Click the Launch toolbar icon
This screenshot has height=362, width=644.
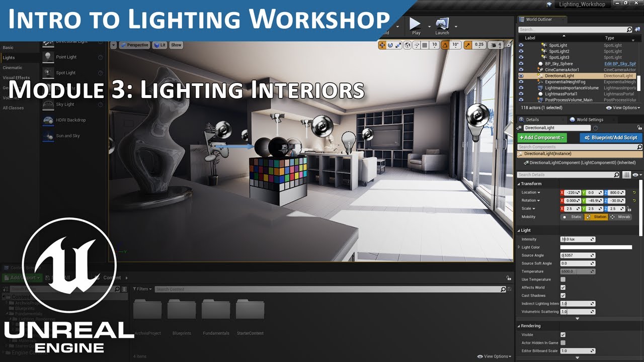(442, 24)
